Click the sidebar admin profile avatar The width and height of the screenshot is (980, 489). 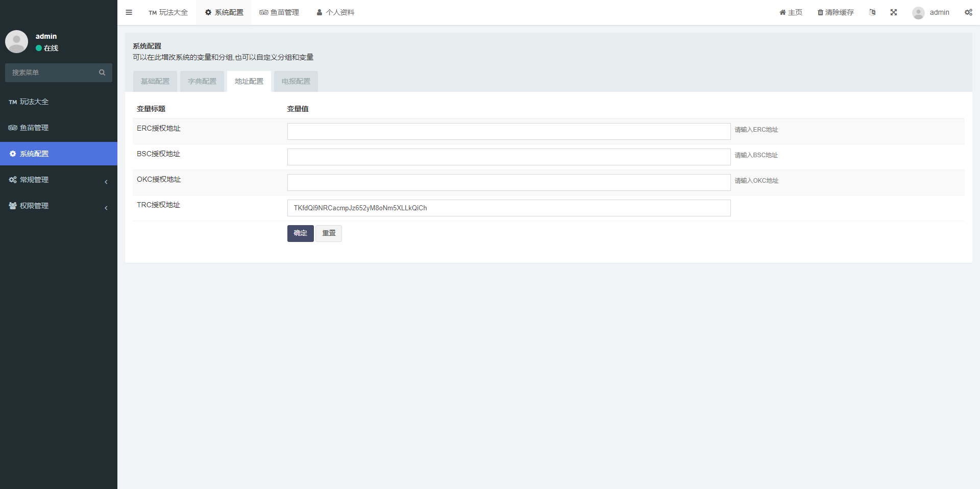[16, 41]
